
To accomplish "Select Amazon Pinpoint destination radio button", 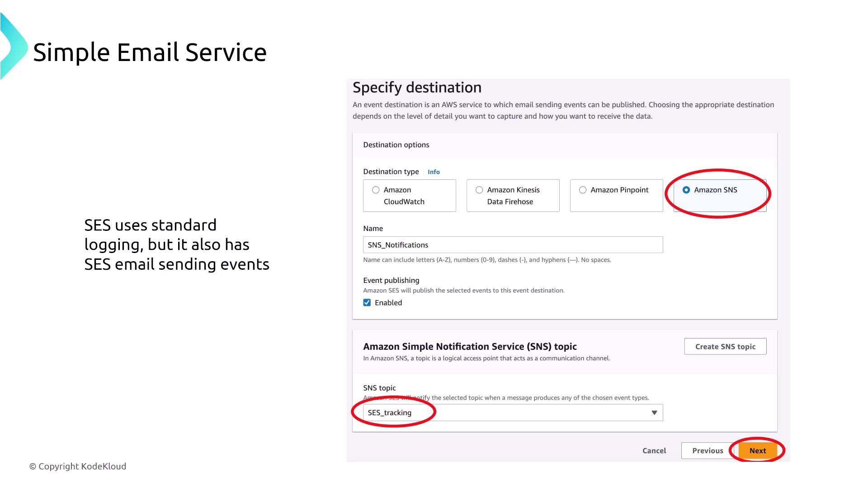I will 583,190.
